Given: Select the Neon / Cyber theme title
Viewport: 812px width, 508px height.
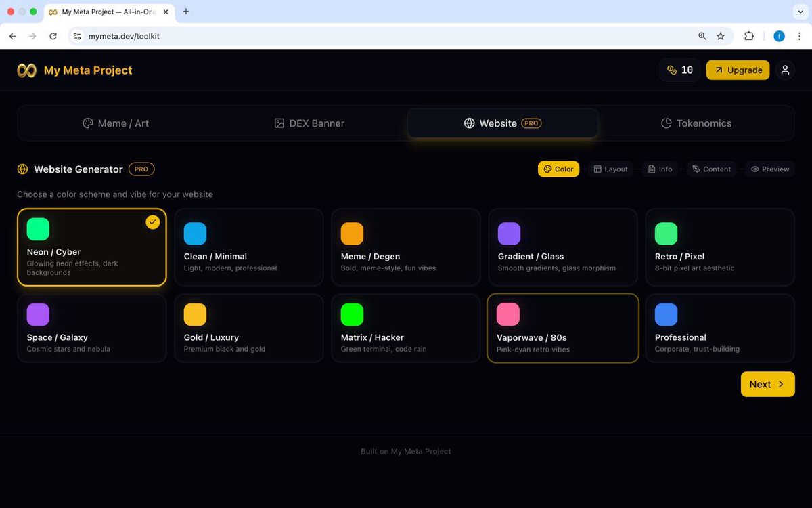Looking at the screenshot, I should tap(53, 252).
